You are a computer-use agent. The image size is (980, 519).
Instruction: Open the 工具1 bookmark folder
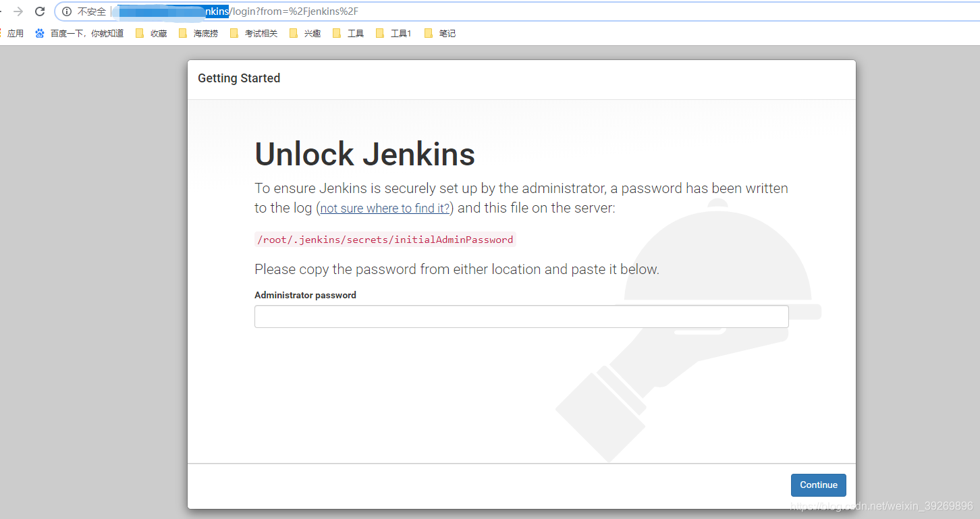pyautogui.click(x=393, y=33)
